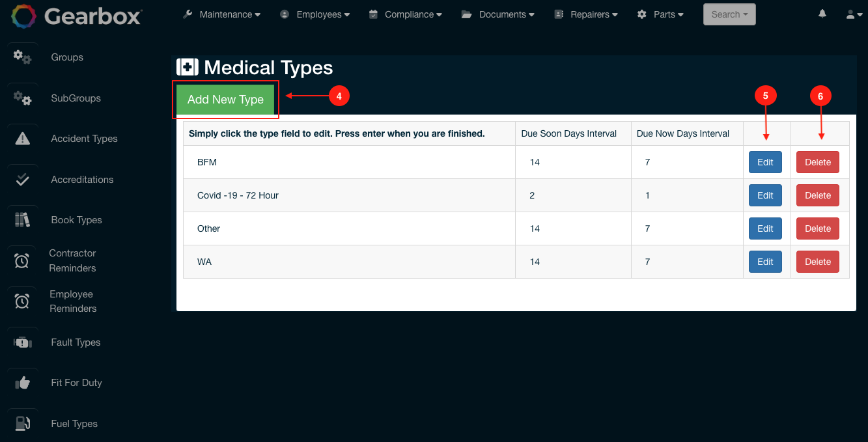Click the WA type name field

[x=349, y=262]
